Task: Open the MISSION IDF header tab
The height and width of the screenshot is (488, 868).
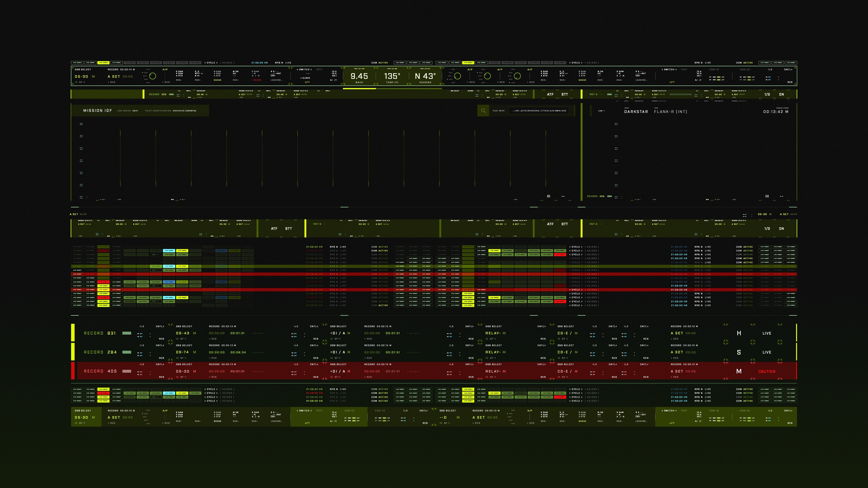Action: (140, 110)
